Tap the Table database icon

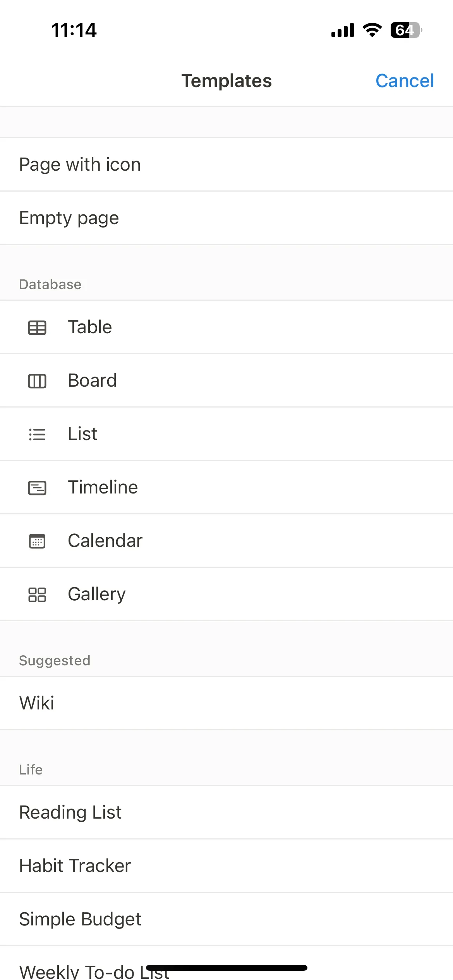tap(37, 327)
